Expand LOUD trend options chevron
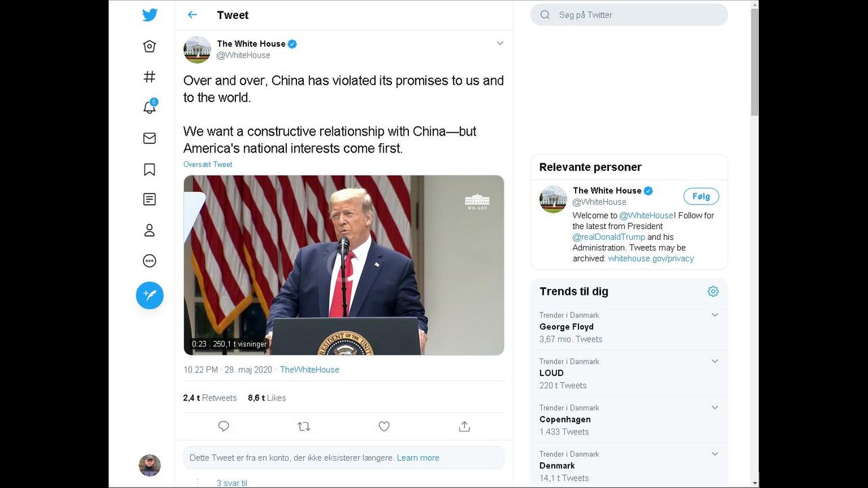868x488 pixels. [x=714, y=361]
